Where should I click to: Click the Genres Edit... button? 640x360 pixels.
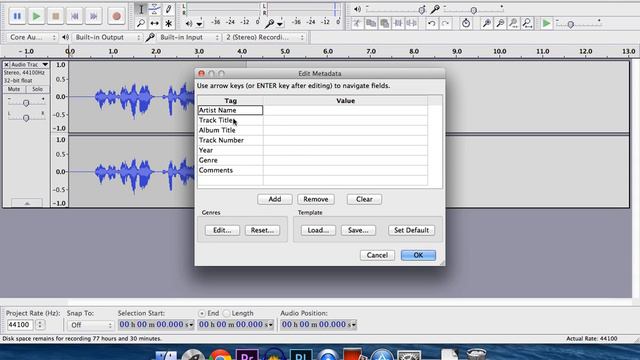click(222, 230)
